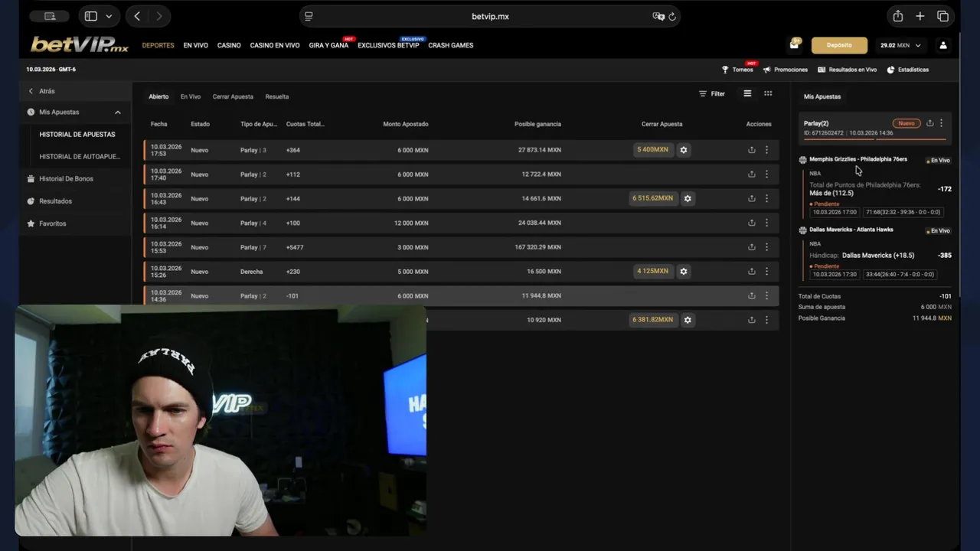Screen dimensions: 980x551
Task: Click the betVIP.mx logo
Action: click(x=80, y=45)
